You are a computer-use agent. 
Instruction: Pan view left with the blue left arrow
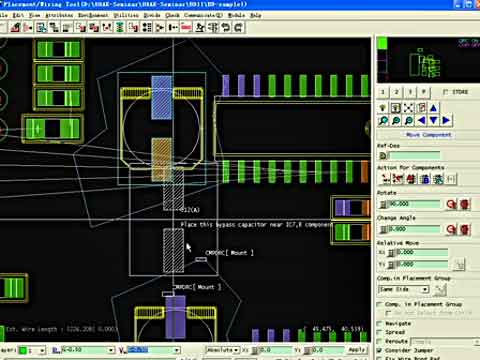tap(421, 120)
